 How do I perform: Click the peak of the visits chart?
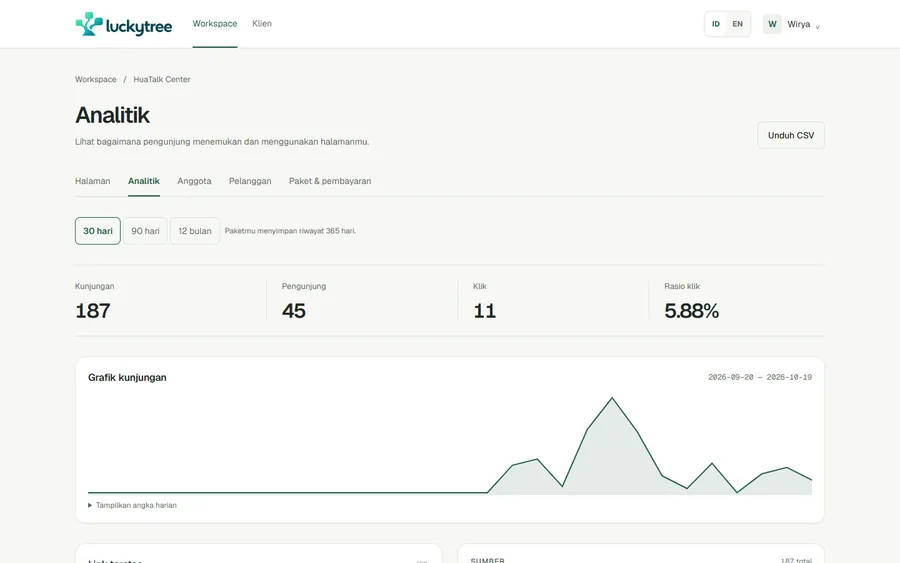[x=612, y=398]
